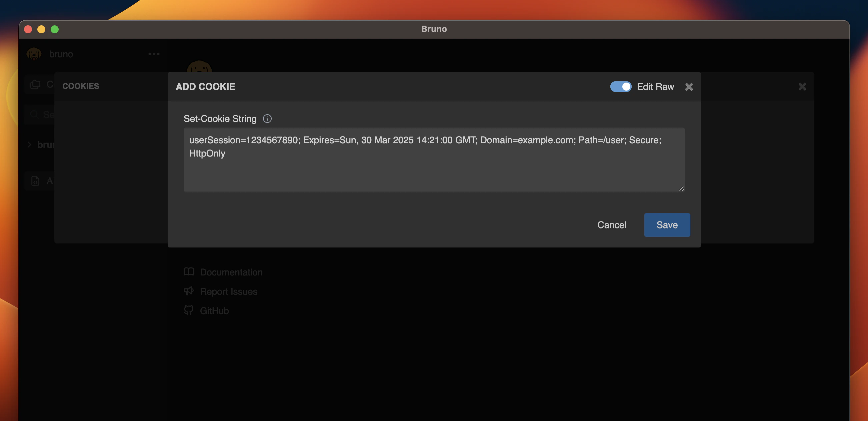The width and height of the screenshot is (868, 421).
Task: Click the Bruno dog logo in the sidebar
Action: [x=34, y=54]
